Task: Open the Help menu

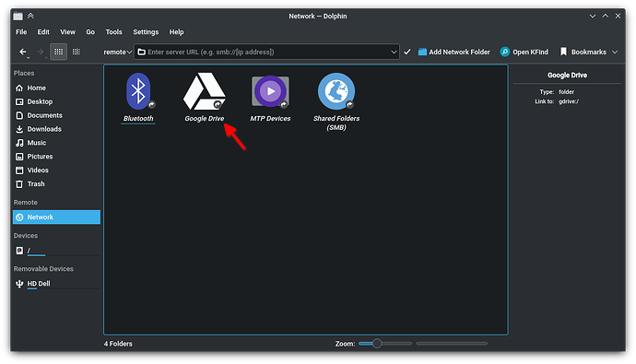Action: pyautogui.click(x=176, y=32)
